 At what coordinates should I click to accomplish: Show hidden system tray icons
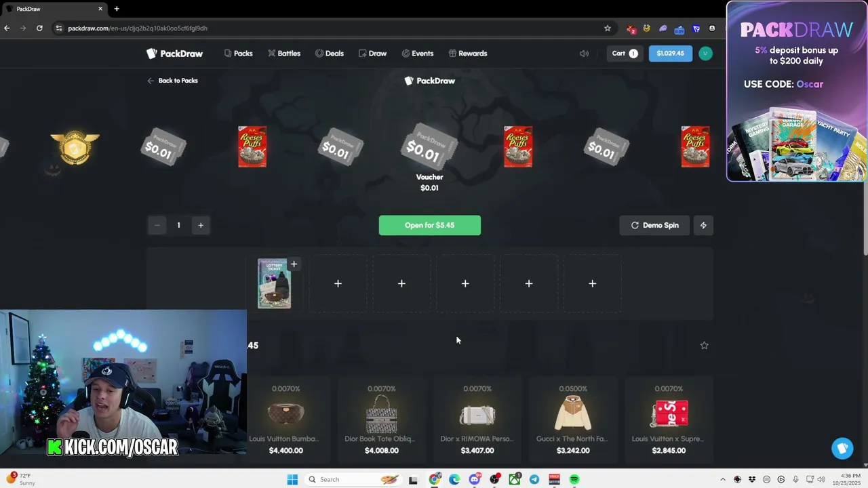click(723, 479)
